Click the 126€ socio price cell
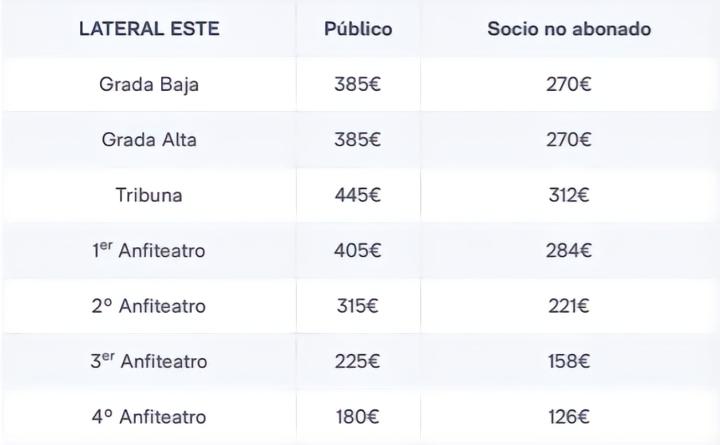The height and width of the screenshot is (445, 720). point(570,417)
